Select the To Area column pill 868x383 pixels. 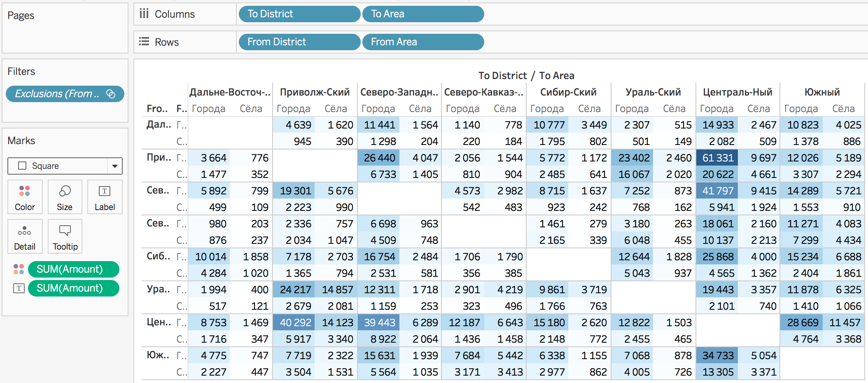422,14
